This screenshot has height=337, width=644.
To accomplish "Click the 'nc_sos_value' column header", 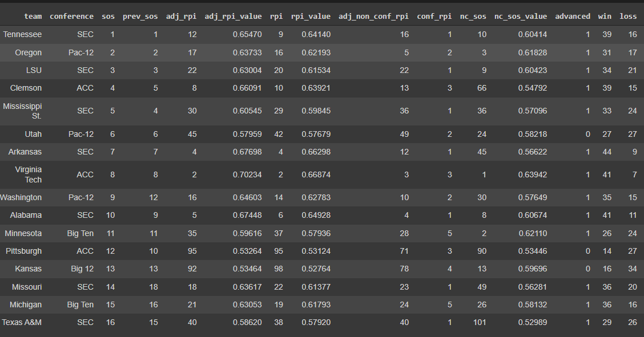I will pyautogui.click(x=520, y=17).
